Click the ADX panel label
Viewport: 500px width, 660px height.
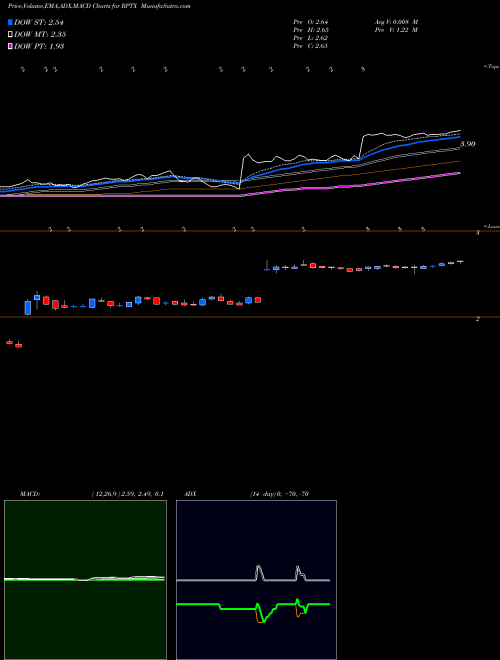[190, 494]
